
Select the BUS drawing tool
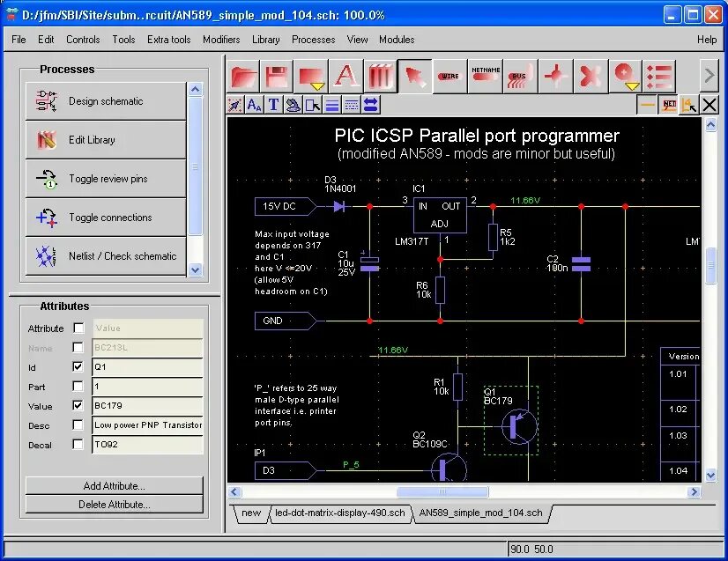point(520,76)
